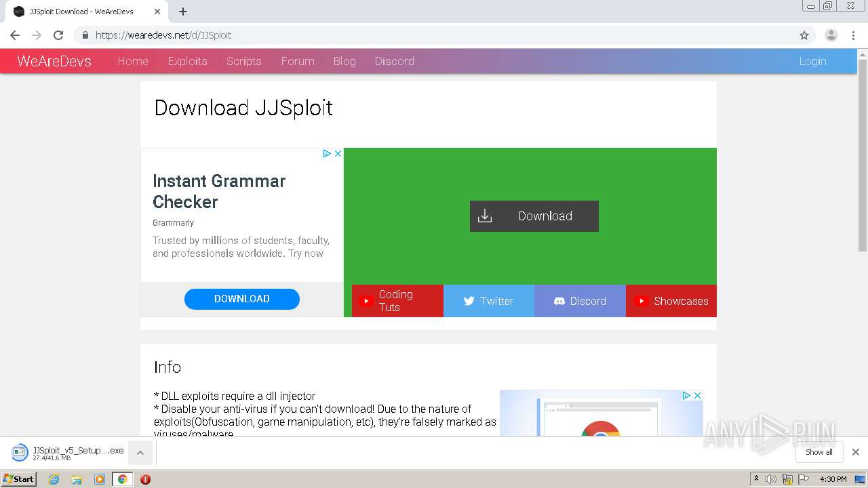Switch to Chrome in the taskbar
The width and height of the screenshot is (868, 488).
click(122, 479)
